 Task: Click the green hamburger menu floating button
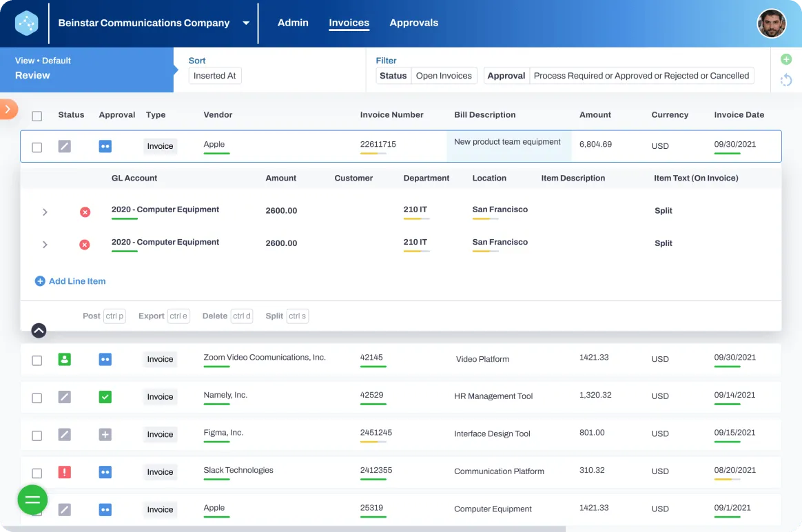(x=32, y=500)
